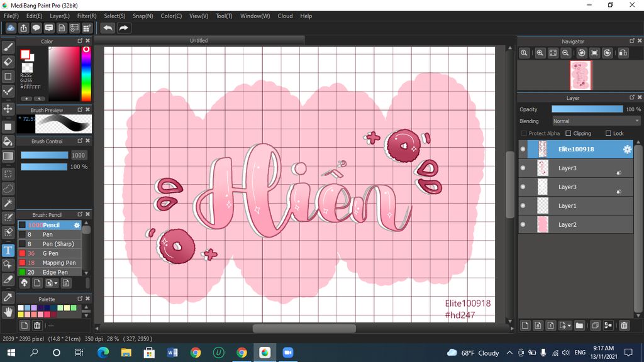Click the export toolbar icon
This screenshot has height=362, width=644.
[x=23, y=28]
